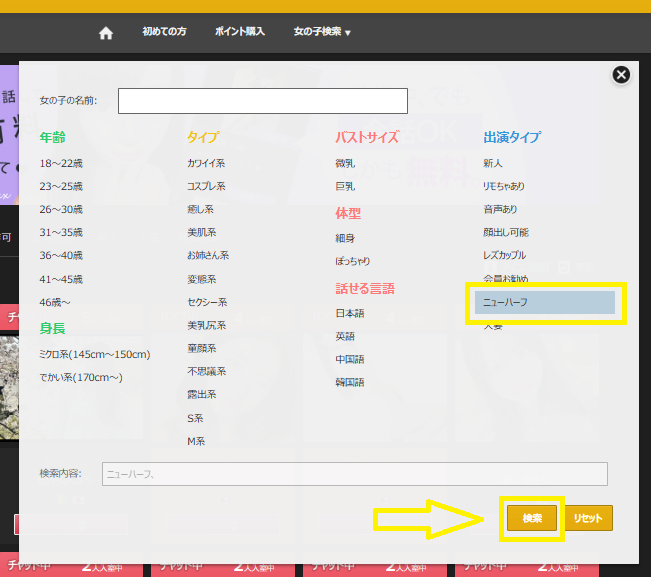Close the search dialog with X icon
651x577 pixels.
coord(621,75)
